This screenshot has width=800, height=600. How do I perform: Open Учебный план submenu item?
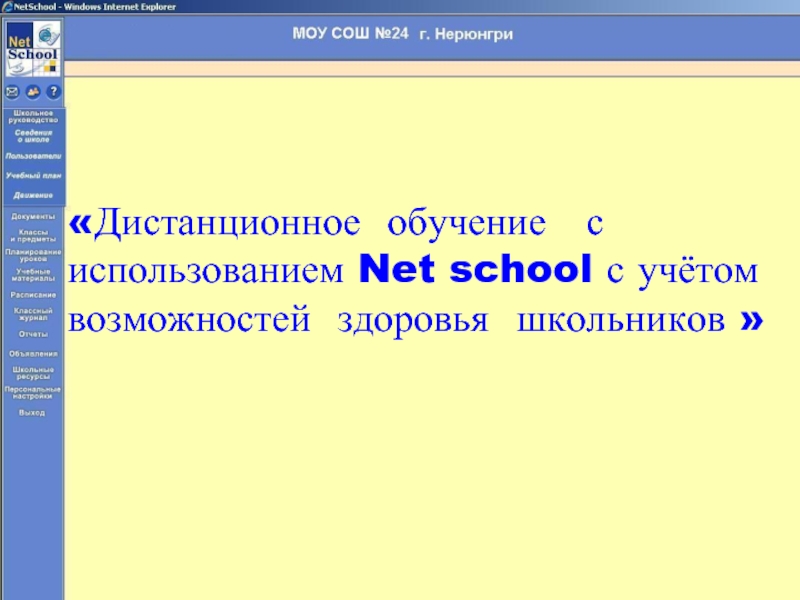coord(33,176)
